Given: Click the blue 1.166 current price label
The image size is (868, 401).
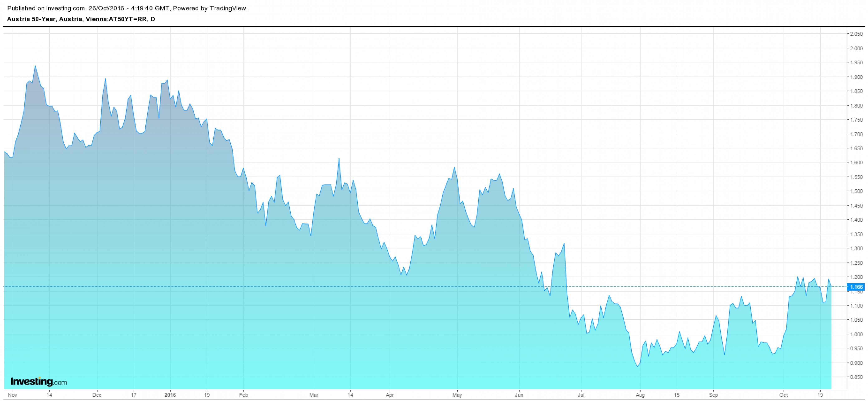Looking at the screenshot, I should (x=856, y=287).
